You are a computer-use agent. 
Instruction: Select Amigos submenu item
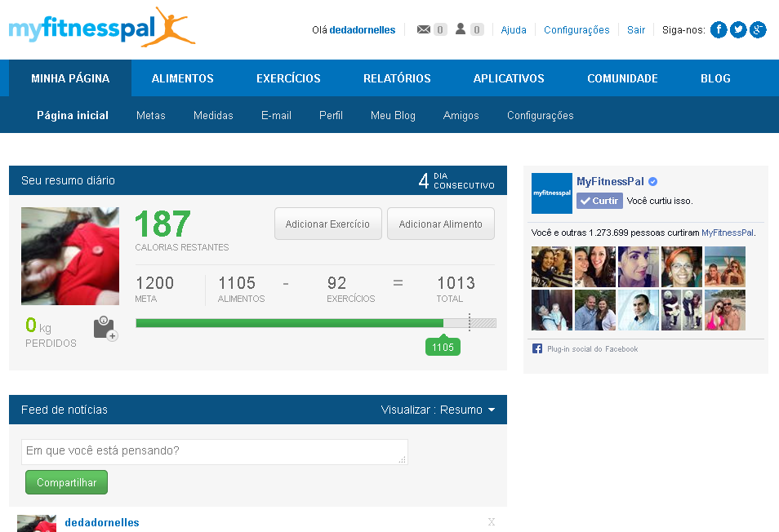coord(461,115)
